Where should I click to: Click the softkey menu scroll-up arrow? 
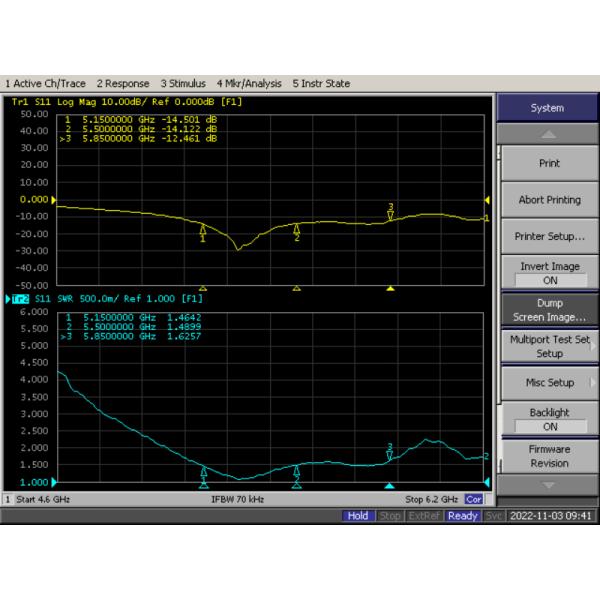(x=546, y=134)
